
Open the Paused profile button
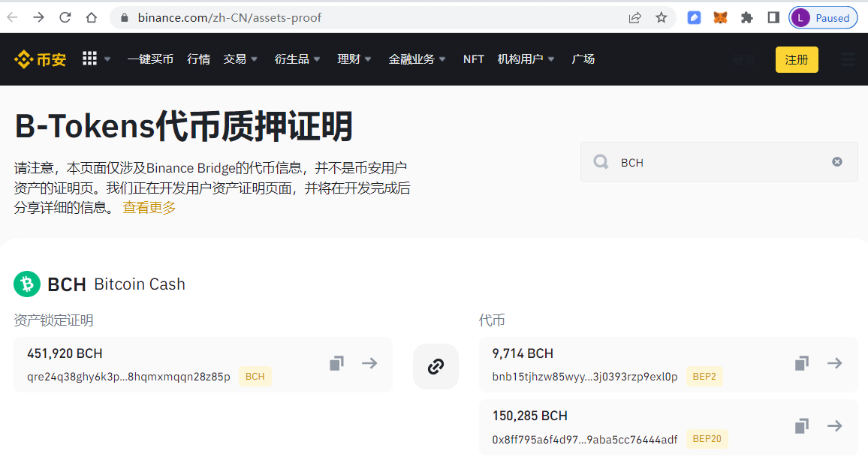click(x=823, y=18)
